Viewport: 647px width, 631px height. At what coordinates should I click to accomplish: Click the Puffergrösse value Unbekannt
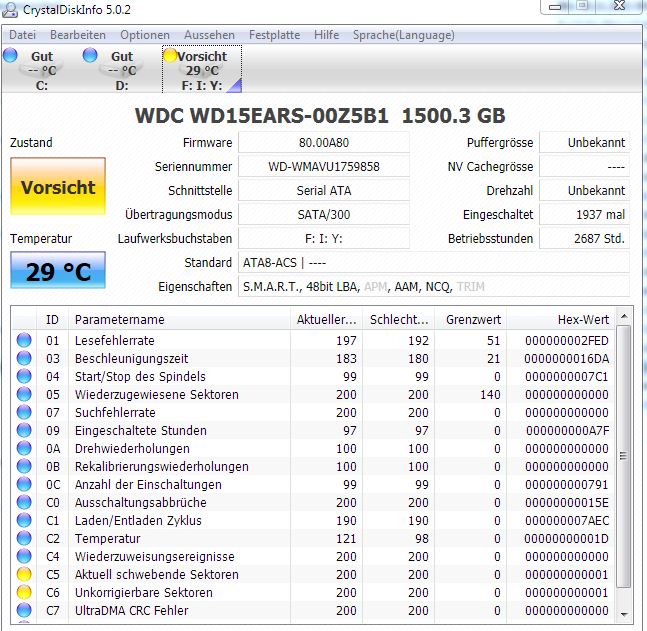tap(585, 143)
